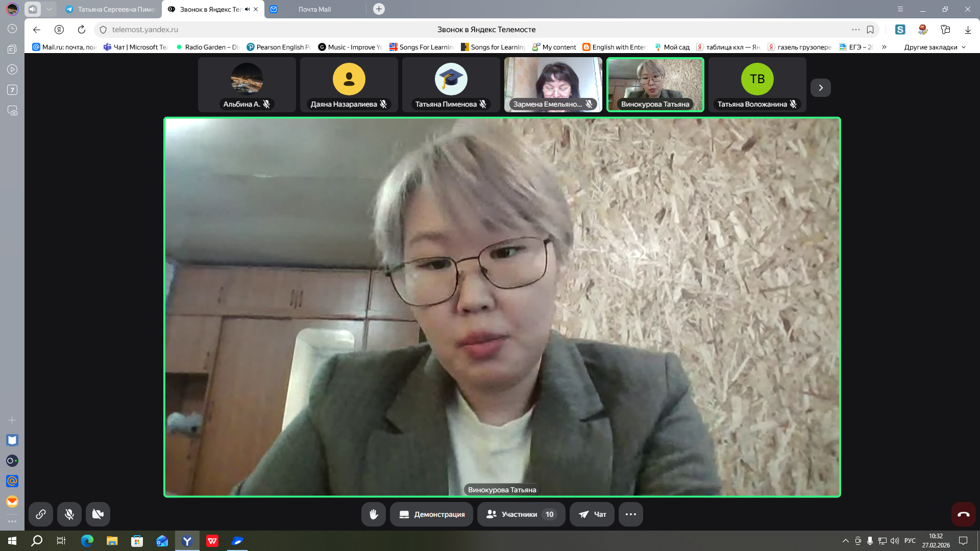Expand hidden bookmarks double chevron

[x=884, y=47]
